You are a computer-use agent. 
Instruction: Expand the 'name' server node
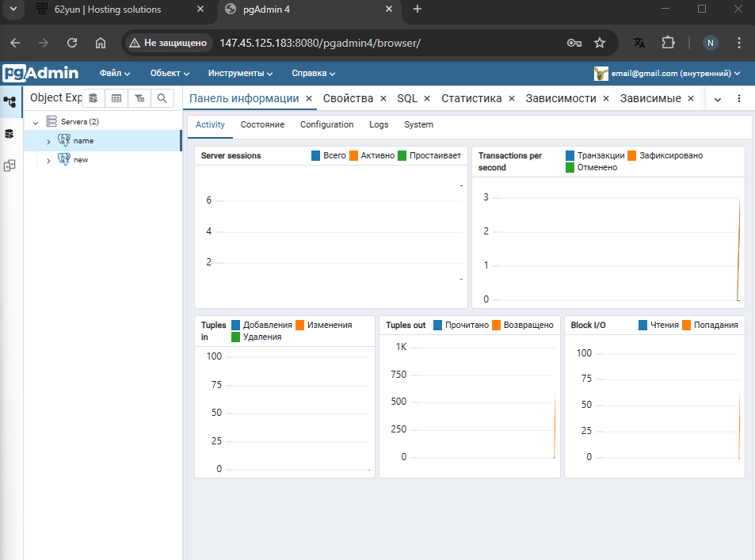click(x=48, y=141)
